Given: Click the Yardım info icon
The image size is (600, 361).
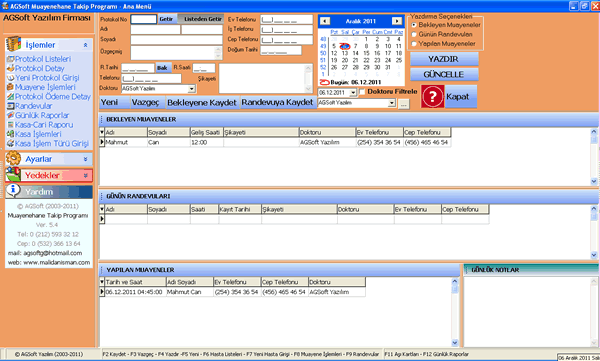Looking at the screenshot, I should click(x=13, y=190).
